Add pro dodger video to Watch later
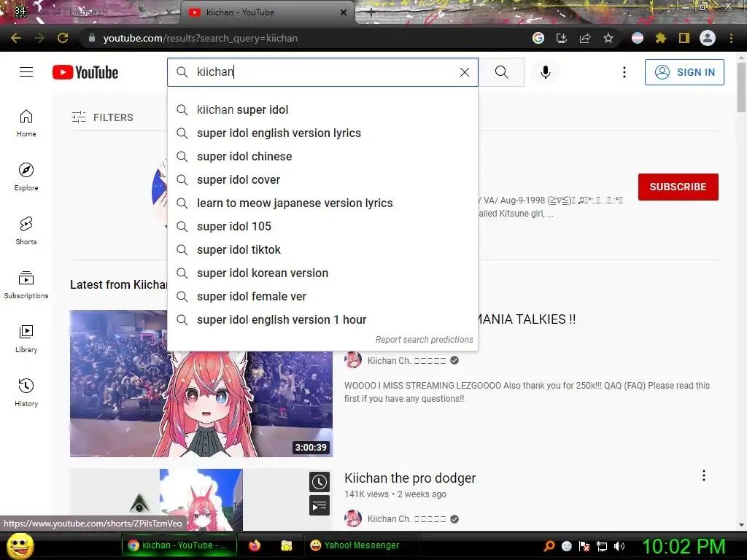Viewport: 747px width, 560px height. tap(320, 482)
